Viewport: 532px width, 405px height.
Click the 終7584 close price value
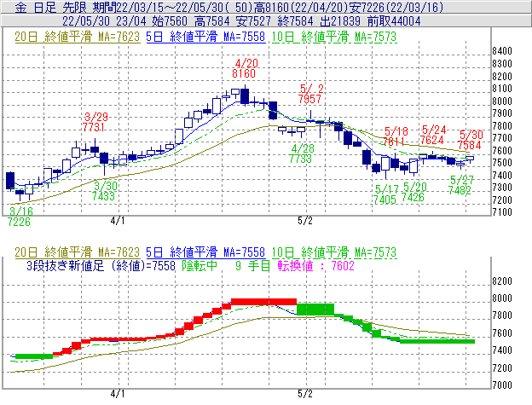[x=295, y=21]
